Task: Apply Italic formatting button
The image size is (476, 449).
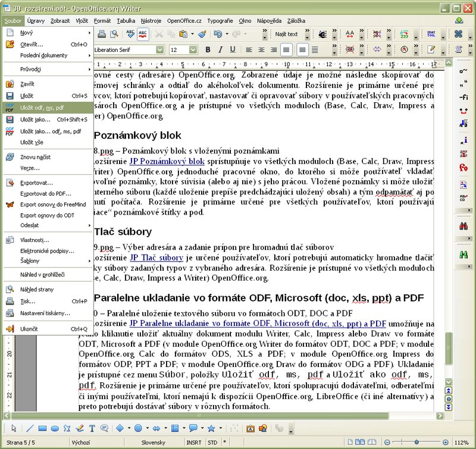Action: click(x=220, y=49)
